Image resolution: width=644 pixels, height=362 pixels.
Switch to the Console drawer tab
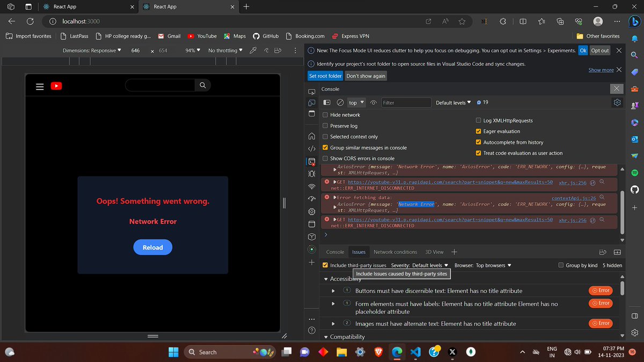click(x=335, y=252)
